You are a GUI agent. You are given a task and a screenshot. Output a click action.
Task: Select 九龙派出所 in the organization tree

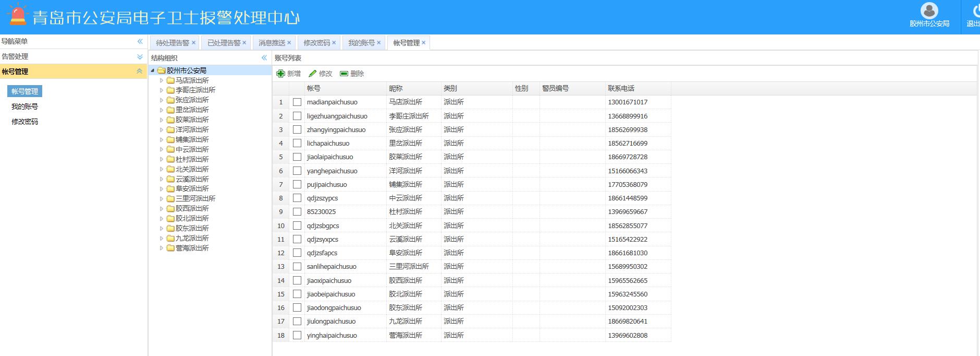[x=192, y=238]
